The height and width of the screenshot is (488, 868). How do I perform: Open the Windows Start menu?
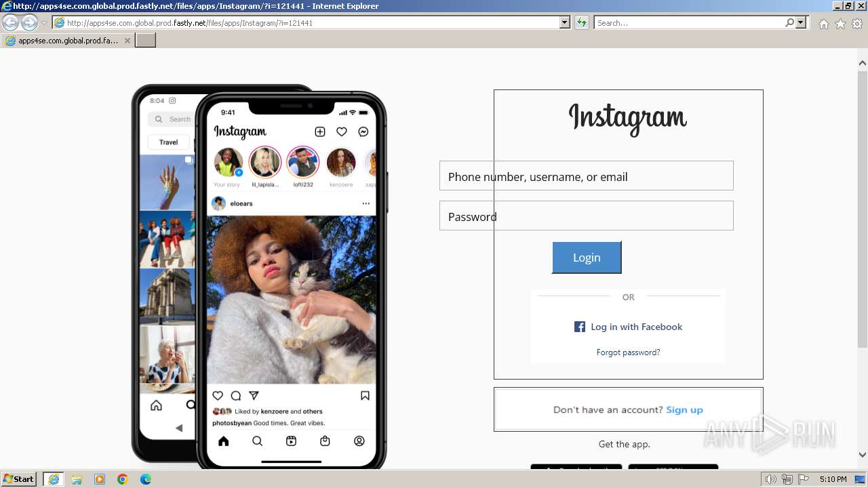[x=19, y=479]
